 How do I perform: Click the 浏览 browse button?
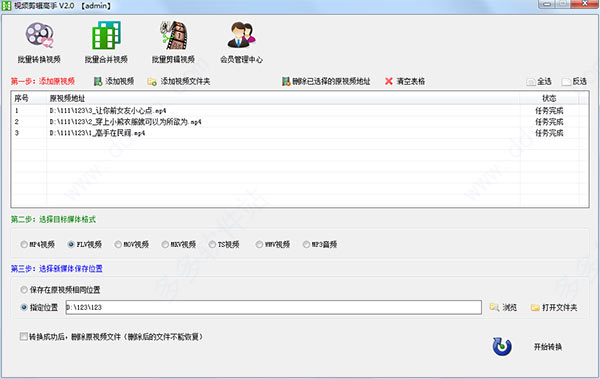click(503, 307)
